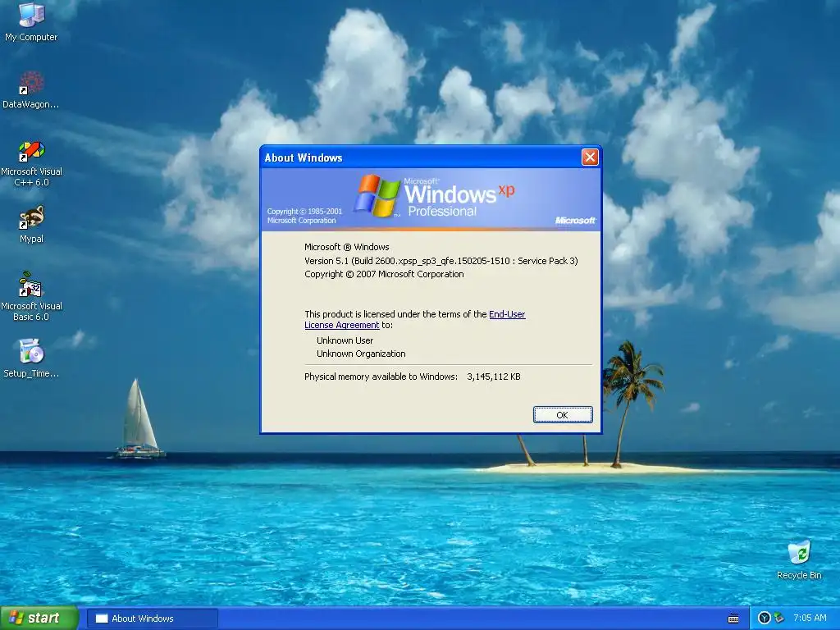Click the Copyright 1985-2001 banner text
This screenshot has width=840, height=630.
click(x=304, y=216)
